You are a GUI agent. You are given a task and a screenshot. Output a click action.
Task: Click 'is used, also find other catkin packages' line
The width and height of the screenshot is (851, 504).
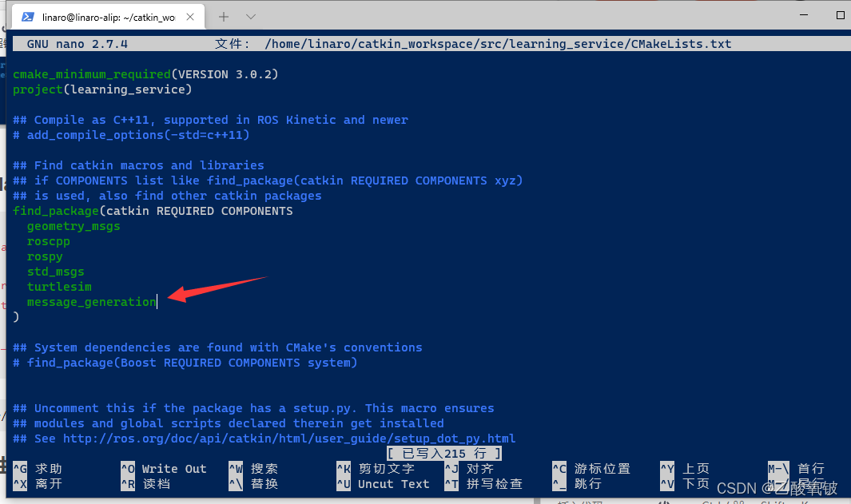click(x=167, y=196)
